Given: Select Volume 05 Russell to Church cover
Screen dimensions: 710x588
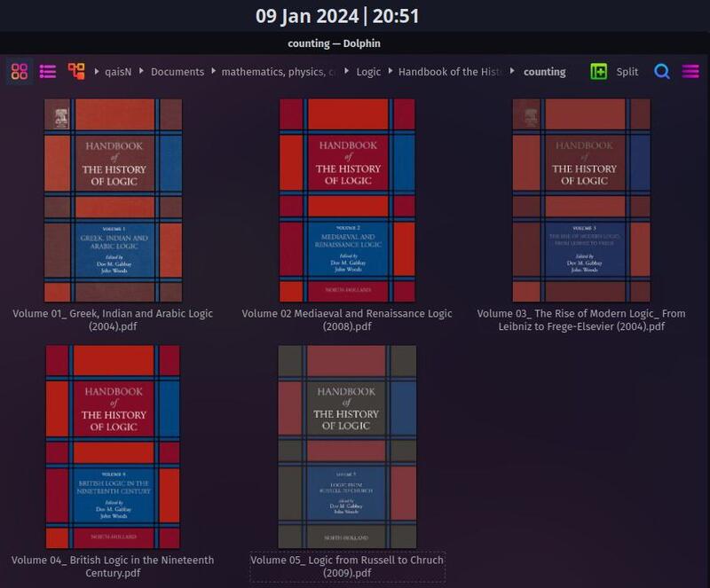Looking at the screenshot, I should (x=347, y=447).
